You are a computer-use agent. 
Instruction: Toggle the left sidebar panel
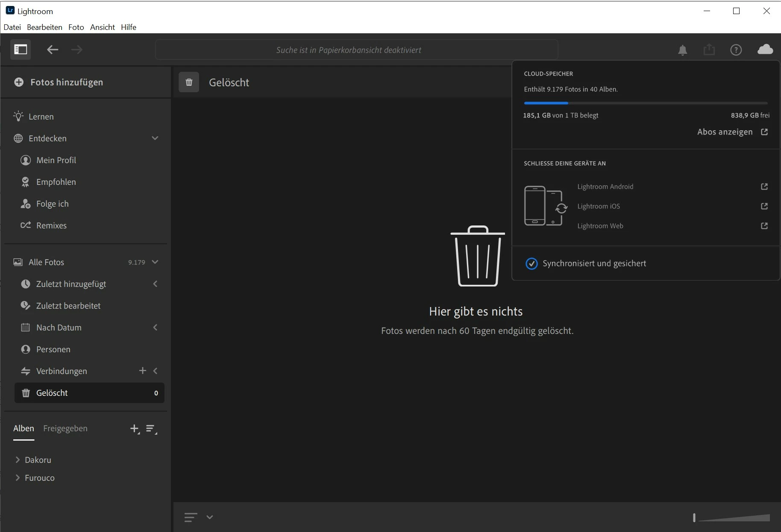tap(21, 50)
